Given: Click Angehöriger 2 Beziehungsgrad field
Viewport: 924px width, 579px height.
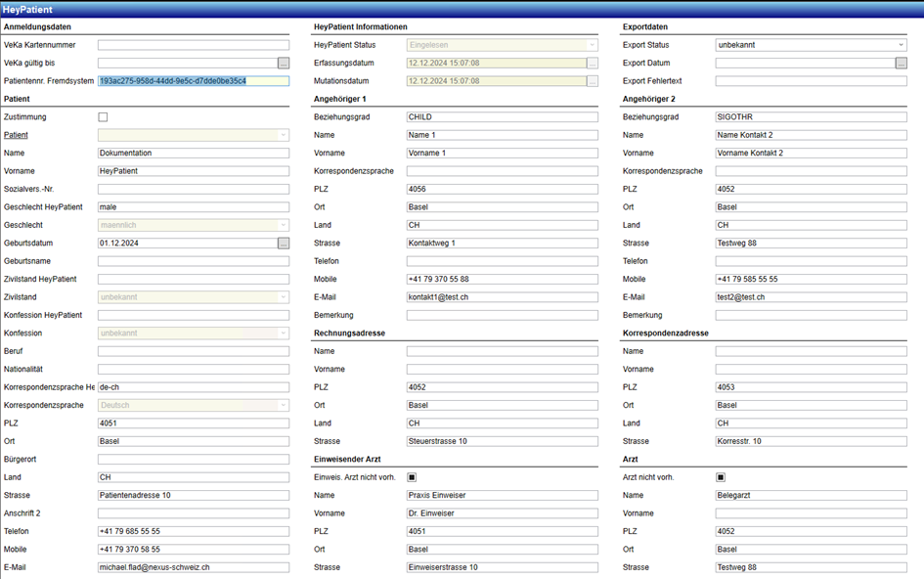Looking at the screenshot, I should tap(811, 117).
